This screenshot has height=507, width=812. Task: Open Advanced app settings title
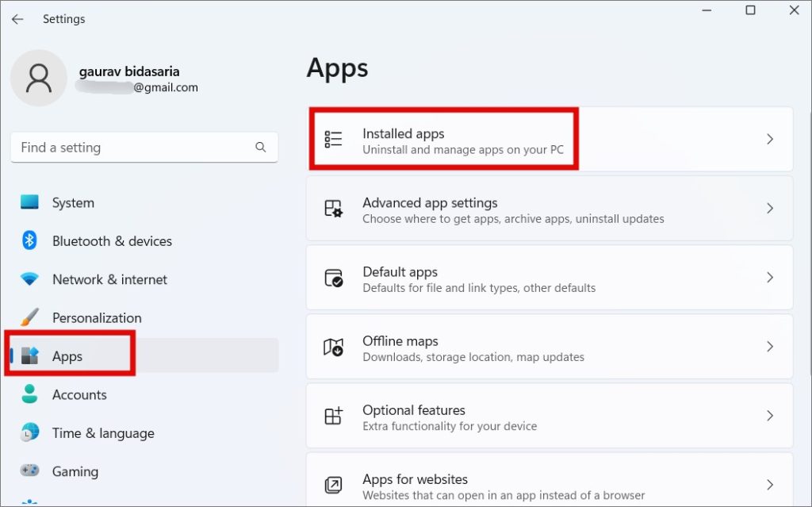coord(430,202)
